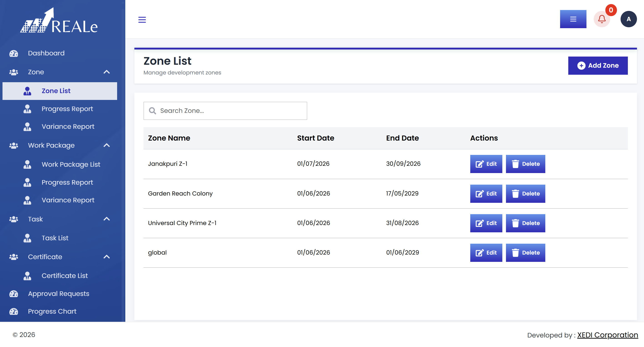Collapse the Certificate menu chevron
The width and height of the screenshot is (644, 347).
[x=107, y=257]
